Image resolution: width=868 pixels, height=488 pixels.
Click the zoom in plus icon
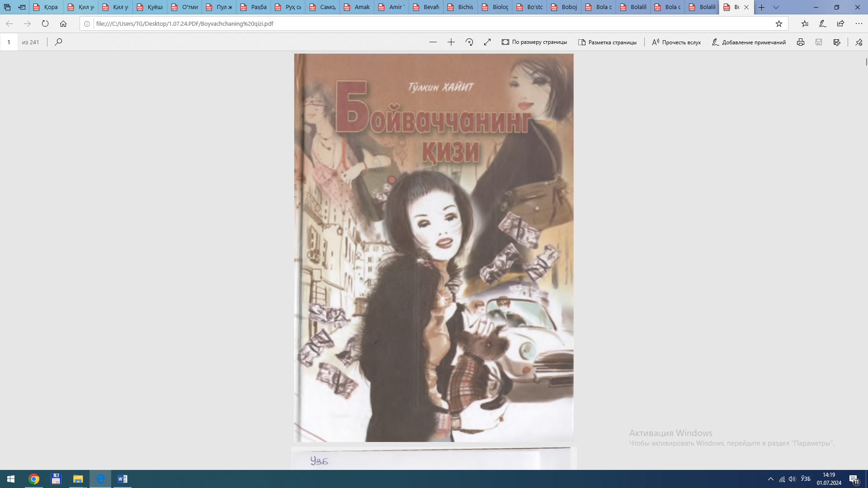click(x=451, y=42)
